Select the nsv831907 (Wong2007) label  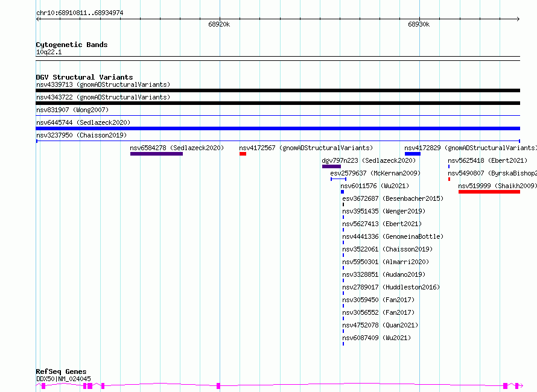click(72, 110)
